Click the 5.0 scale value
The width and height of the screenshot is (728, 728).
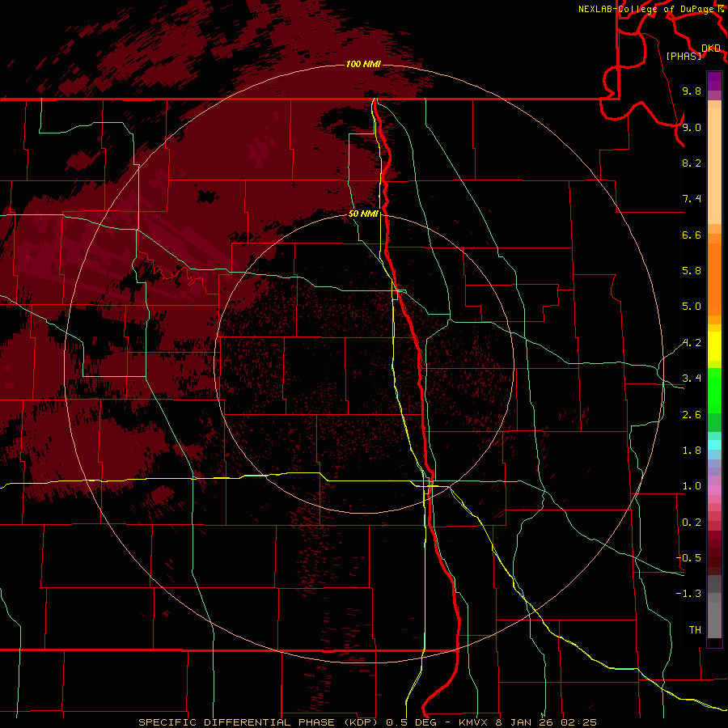(692, 307)
